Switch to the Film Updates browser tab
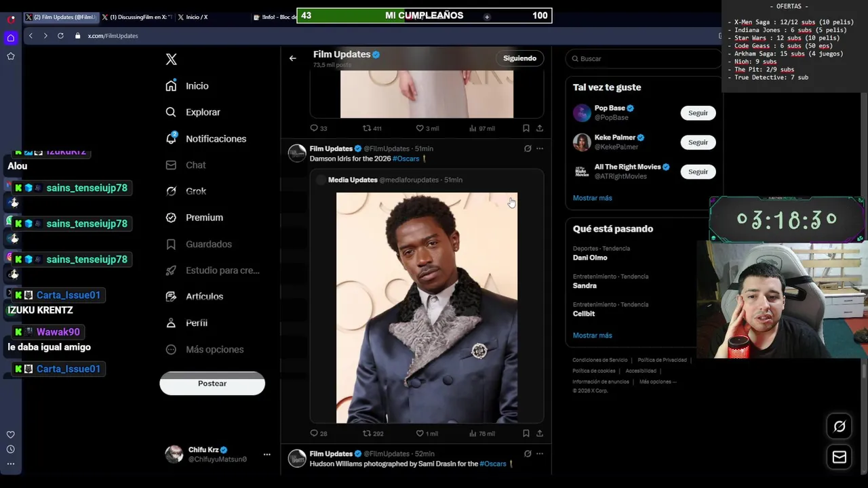Image resolution: width=868 pixels, height=488 pixels. point(61,17)
